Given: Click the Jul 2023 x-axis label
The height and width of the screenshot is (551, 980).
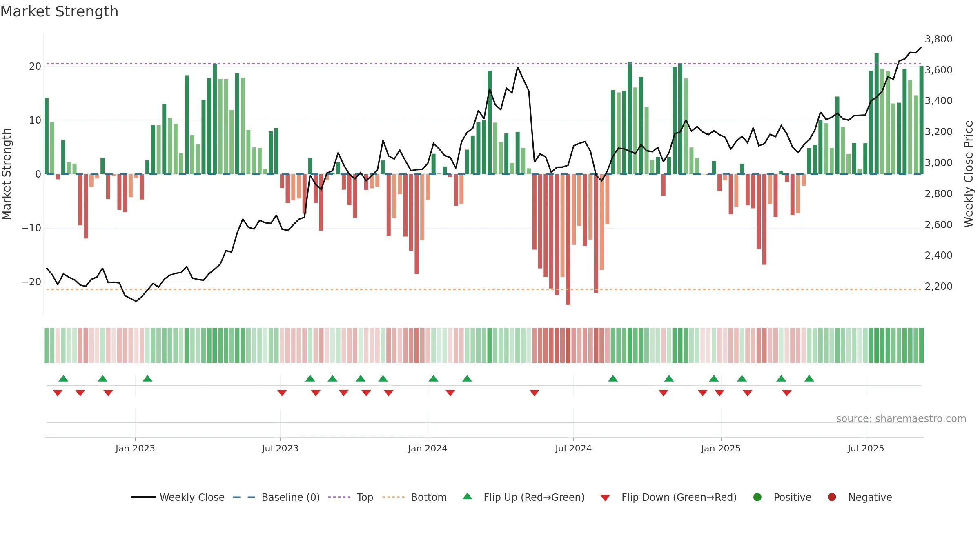Looking at the screenshot, I should (x=280, y=448).
